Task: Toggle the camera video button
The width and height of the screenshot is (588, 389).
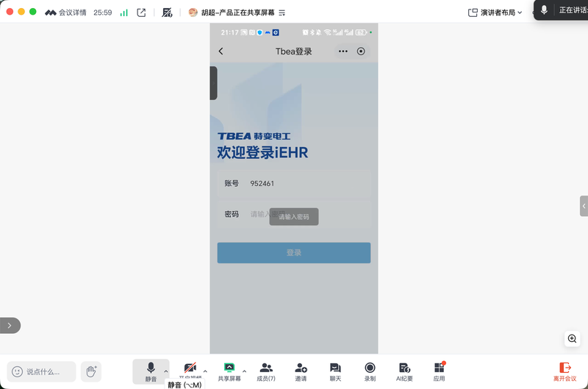Action: 190,371
